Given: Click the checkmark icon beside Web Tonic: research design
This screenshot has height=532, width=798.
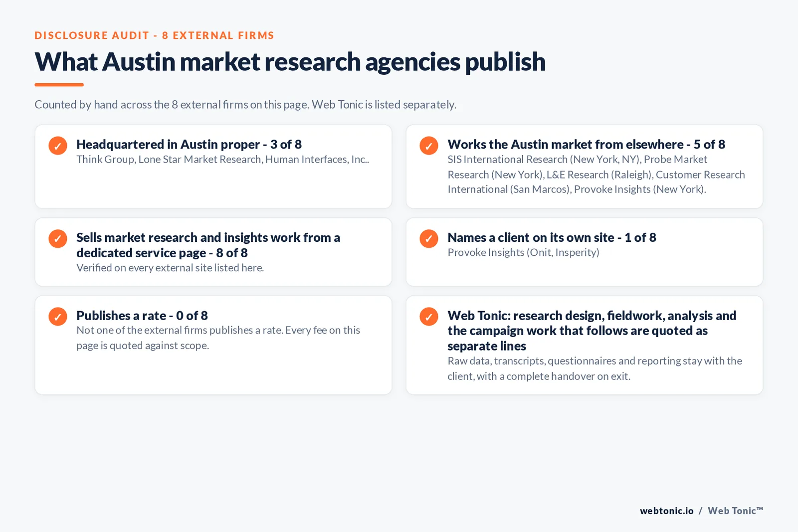Looking at the screenshot, I should point(429,317).
